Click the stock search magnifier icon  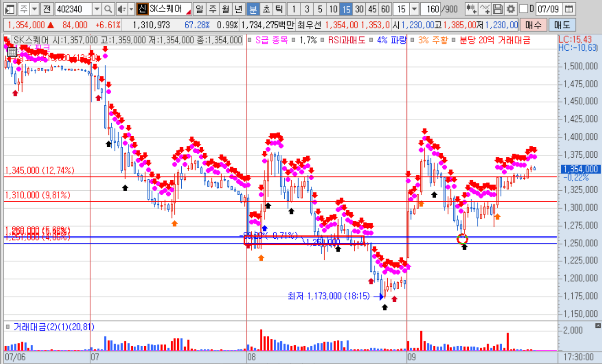click(108, 9)
